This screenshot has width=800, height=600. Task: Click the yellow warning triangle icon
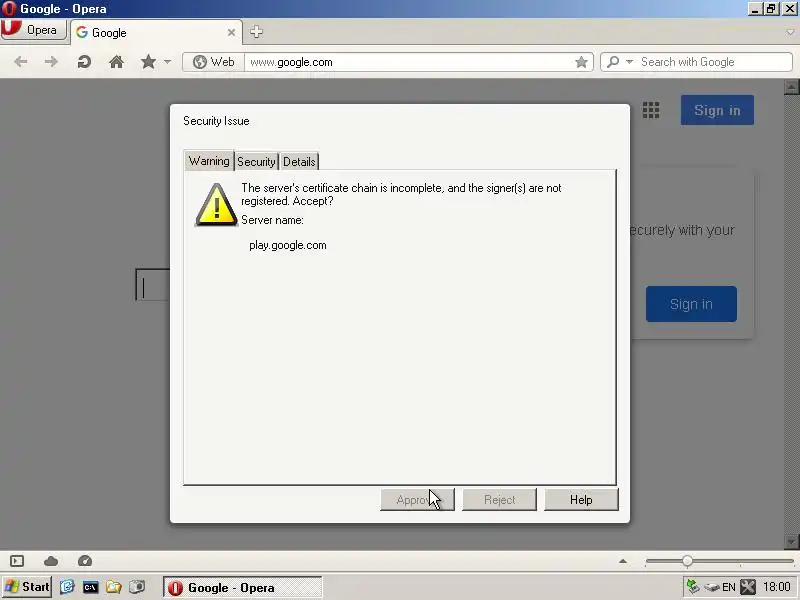[216, 205]
